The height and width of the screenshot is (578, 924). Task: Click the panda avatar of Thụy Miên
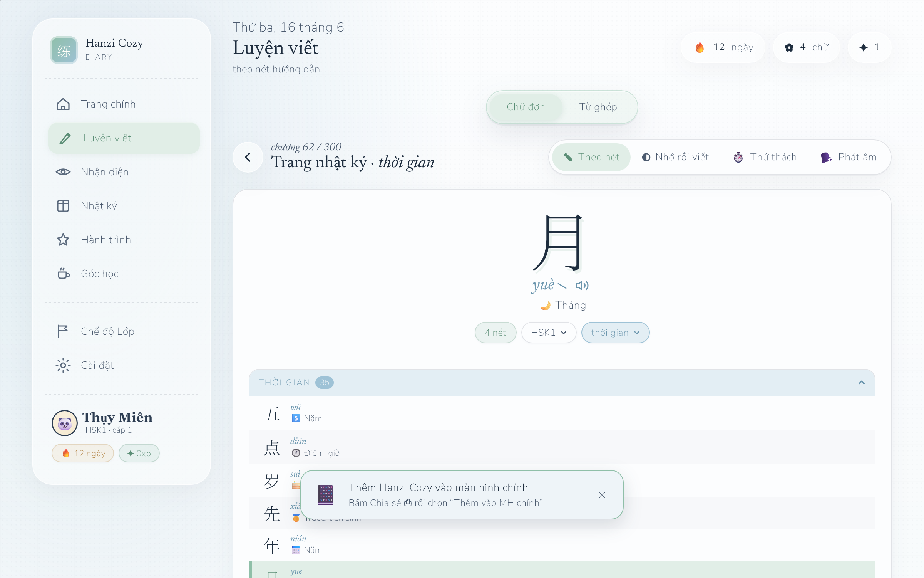(x=65, y=423)
